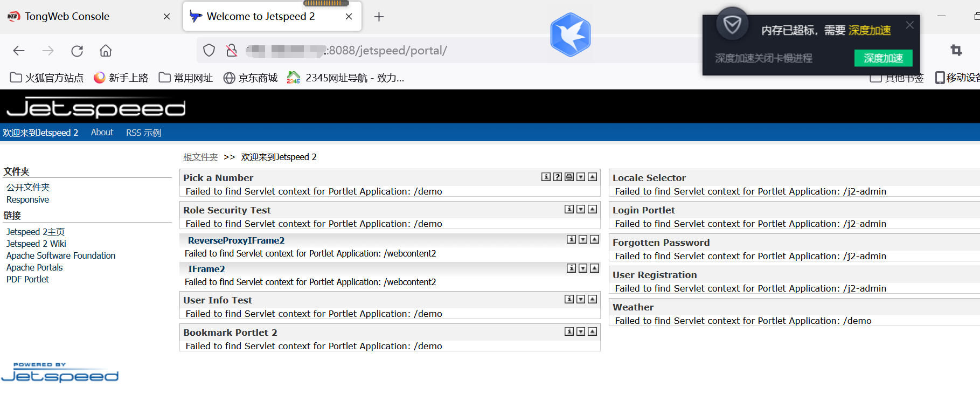Image resolution: width=980 pixels, height=415 pixels.
Task: Minimize the ReverseProxyIFrame2 portlet
Action: [x=583, y=239]
